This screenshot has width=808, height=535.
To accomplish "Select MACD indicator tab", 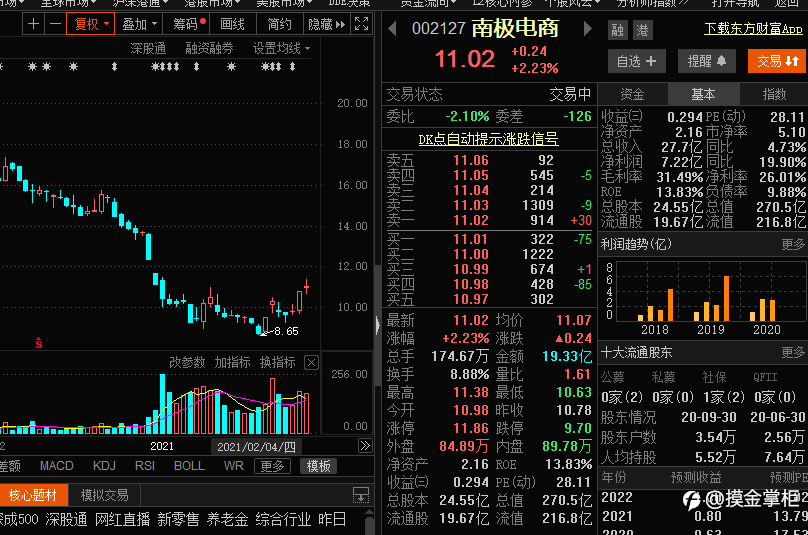I will pyautogui.click(x=57, y=466).
